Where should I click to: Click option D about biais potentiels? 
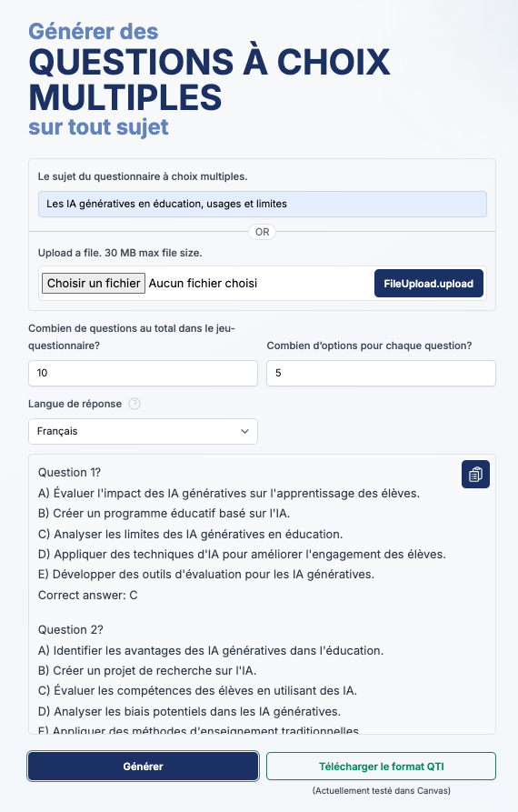point(189,712)
